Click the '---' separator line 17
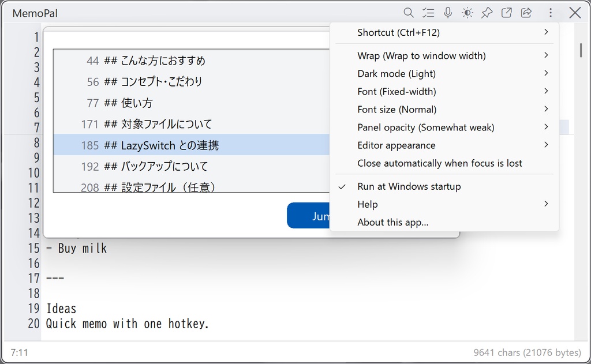 55,279
